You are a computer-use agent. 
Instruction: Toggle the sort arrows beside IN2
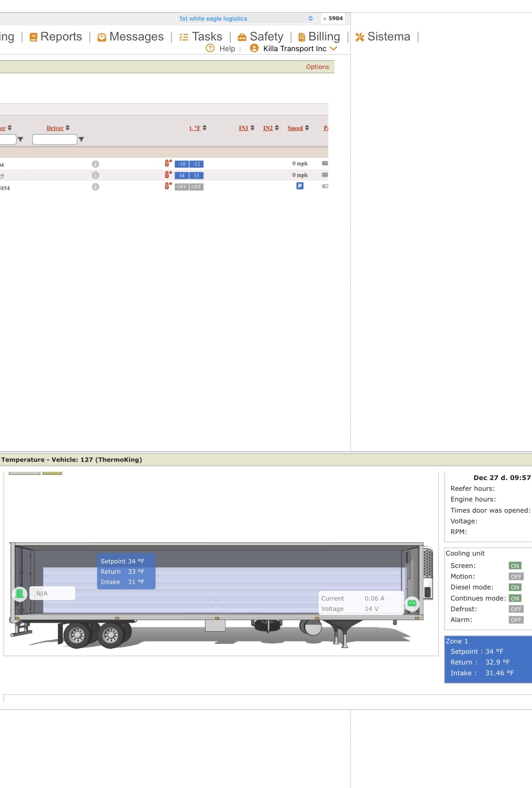click(277, 128)
